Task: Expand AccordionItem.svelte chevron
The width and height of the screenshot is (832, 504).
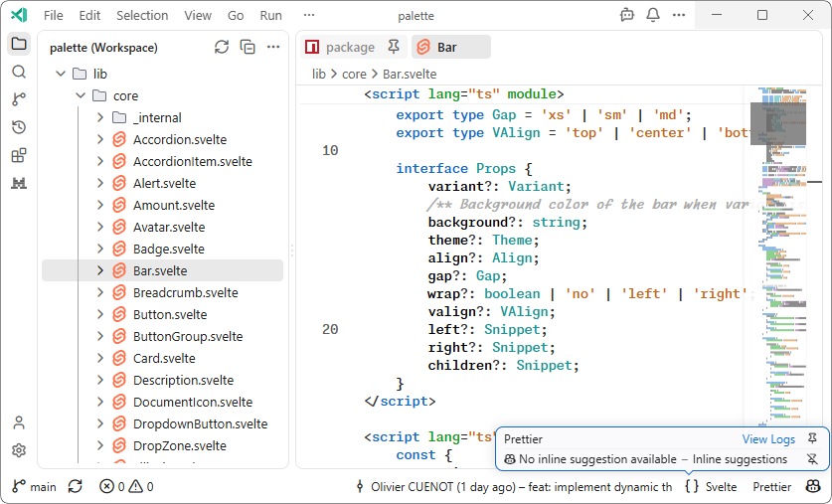Action: pyautogui.click(x=100, y=161)
